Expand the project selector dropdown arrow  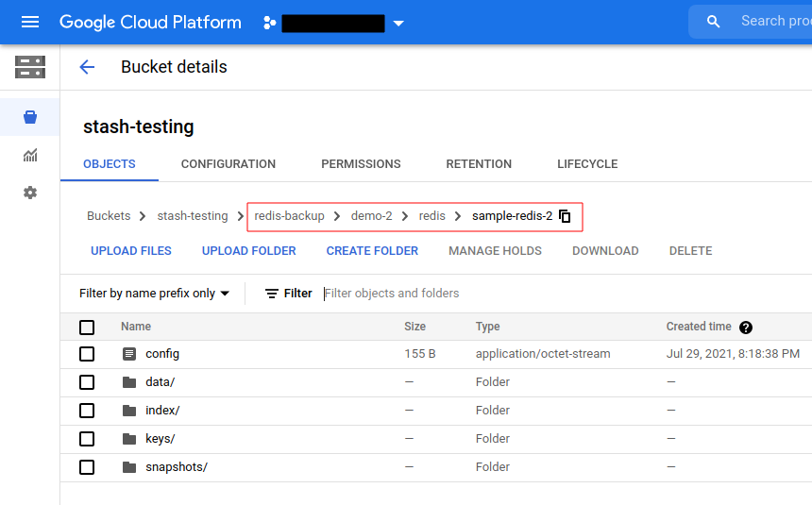pos(398,23)
